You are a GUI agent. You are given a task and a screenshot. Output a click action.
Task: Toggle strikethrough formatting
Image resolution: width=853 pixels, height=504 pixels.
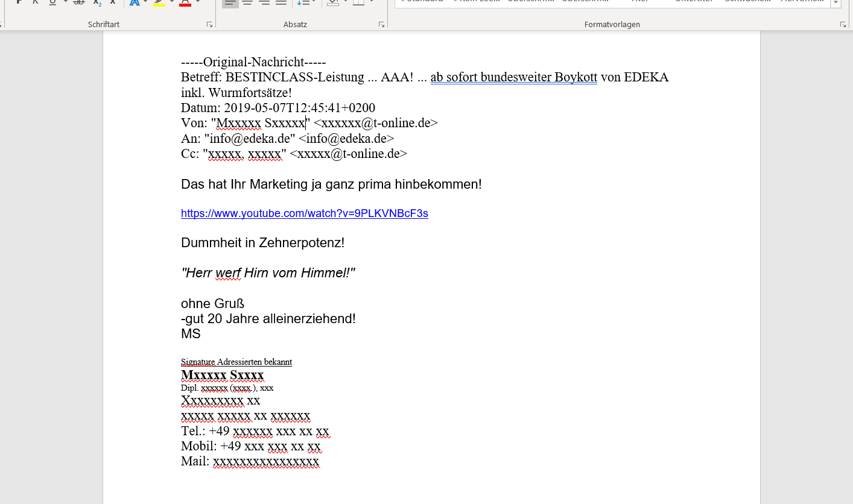point(78,2)
